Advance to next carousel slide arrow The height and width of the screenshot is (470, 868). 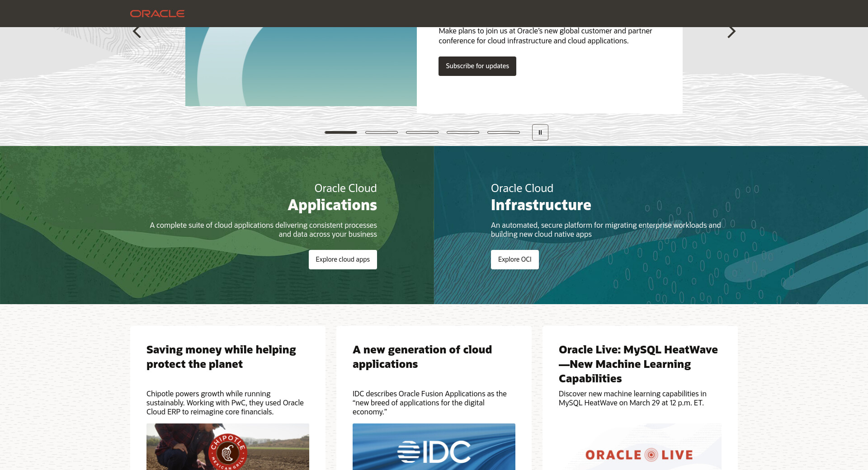click(731, 32)
